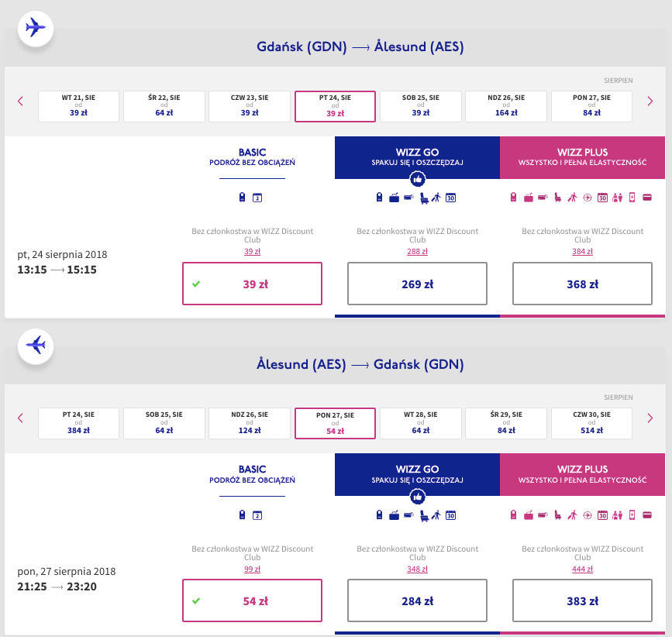Open the 288 zł non-member outbound price link
This screenshot has width=672, height=640.
coord(417,252)
